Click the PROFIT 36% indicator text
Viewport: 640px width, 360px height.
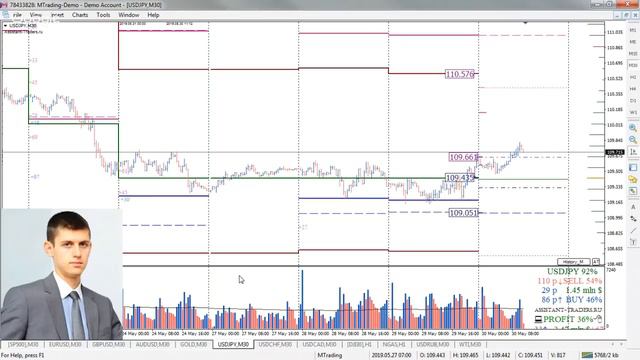tap(568, 319)
